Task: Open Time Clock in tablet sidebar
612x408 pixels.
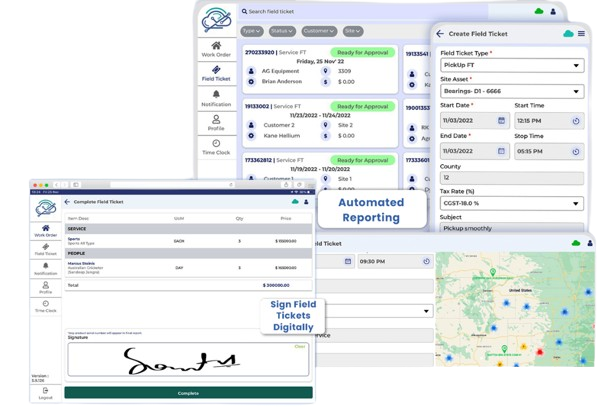Action: 216,147
